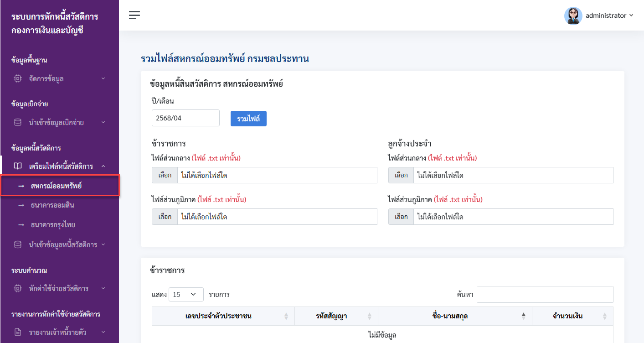Expand the หักค่าใช้จ่ายสวัสดิการ chevron
Screen dimensions: 644x343
click(103, 288)
